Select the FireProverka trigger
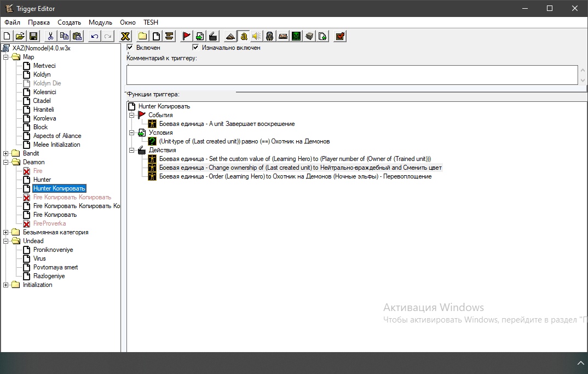 click(49, 223)
